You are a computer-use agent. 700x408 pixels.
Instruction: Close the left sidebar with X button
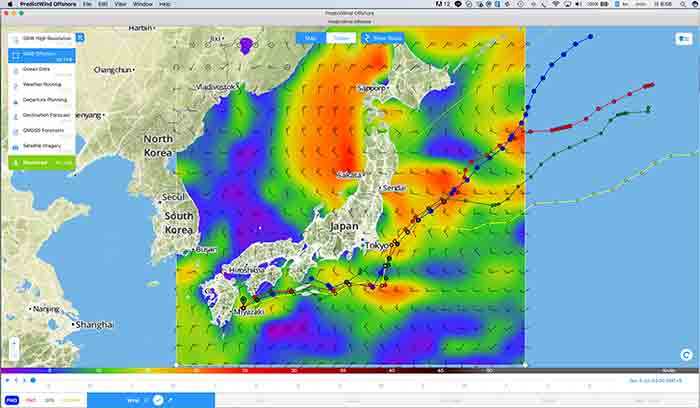point(80,38)
